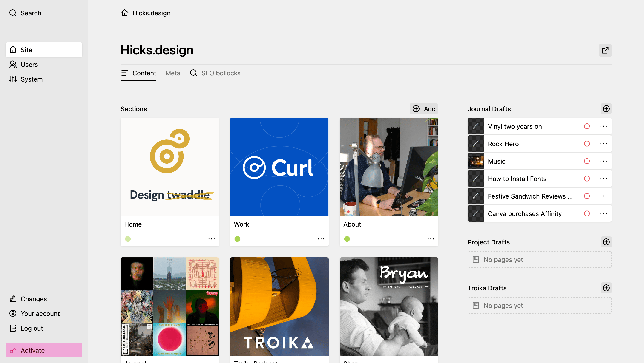The height and width of the screenshot is (363, 644).
Task: Open options for Vinyl two years on
Action: click(604, 126)
